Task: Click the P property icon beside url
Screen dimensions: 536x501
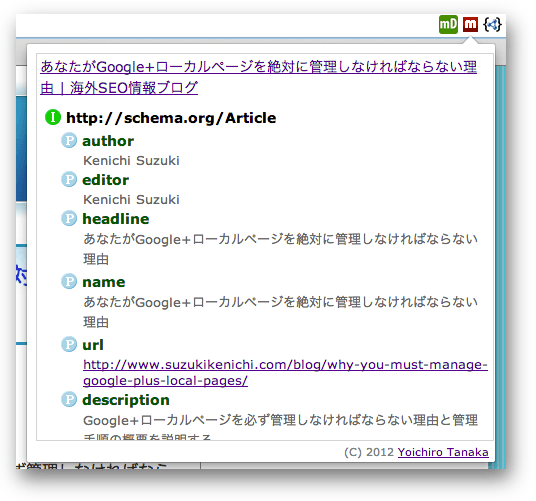Action: coord(69,344)
